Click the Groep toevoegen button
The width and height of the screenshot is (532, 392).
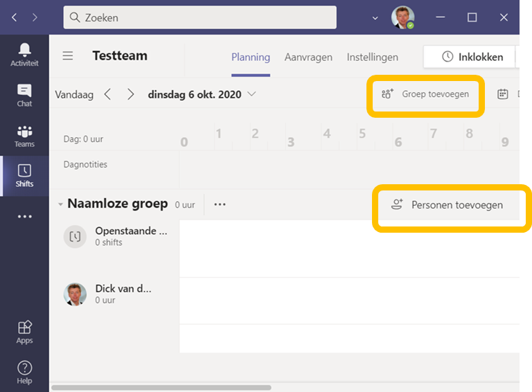(x=425, y=94)
